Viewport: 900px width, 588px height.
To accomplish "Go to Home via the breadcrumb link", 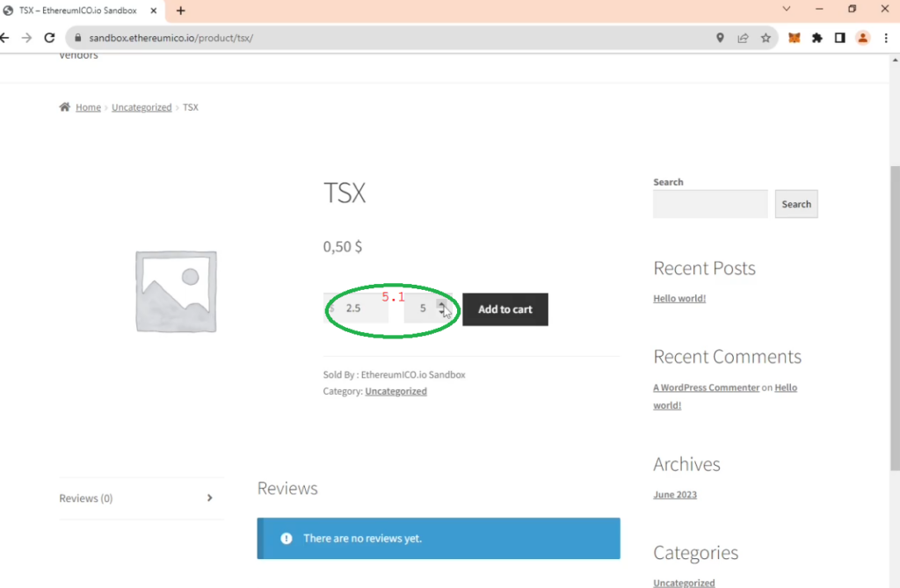I will coord(88,107).
